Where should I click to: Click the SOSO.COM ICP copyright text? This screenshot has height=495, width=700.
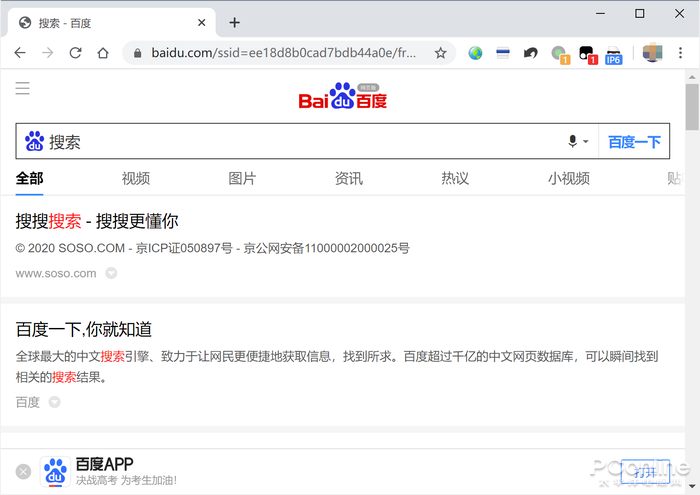(212, 248)
